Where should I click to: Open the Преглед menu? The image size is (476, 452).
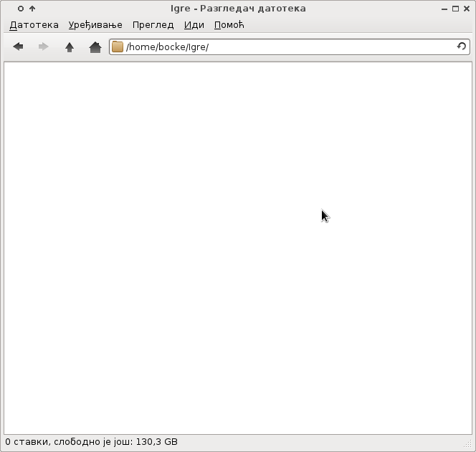[153, 25]
